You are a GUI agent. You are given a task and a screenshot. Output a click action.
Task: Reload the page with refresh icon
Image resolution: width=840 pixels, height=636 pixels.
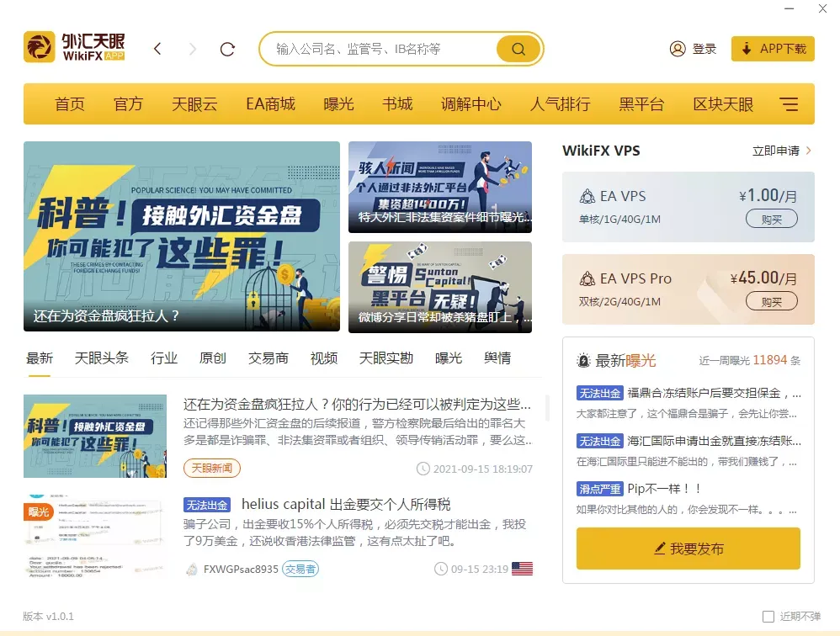click(228, 50)
